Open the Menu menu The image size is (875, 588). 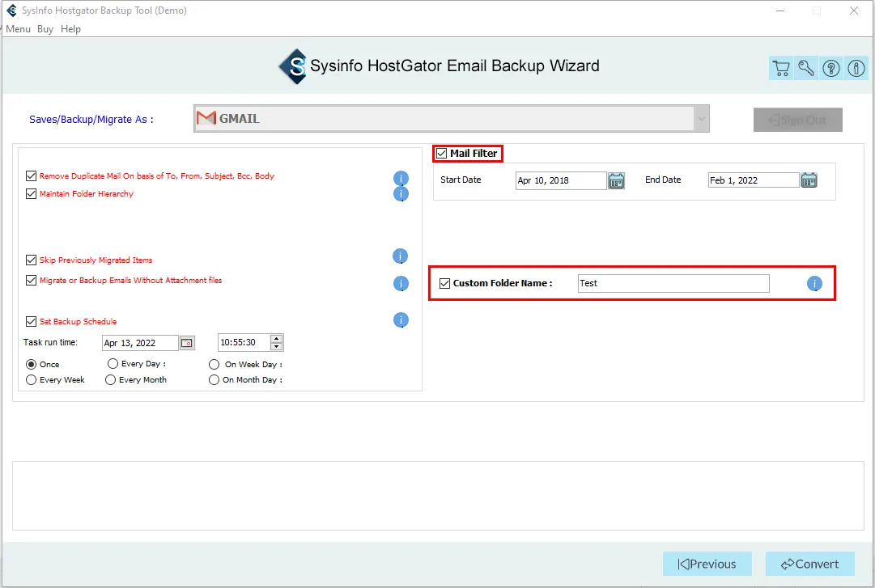coord(18,29)
